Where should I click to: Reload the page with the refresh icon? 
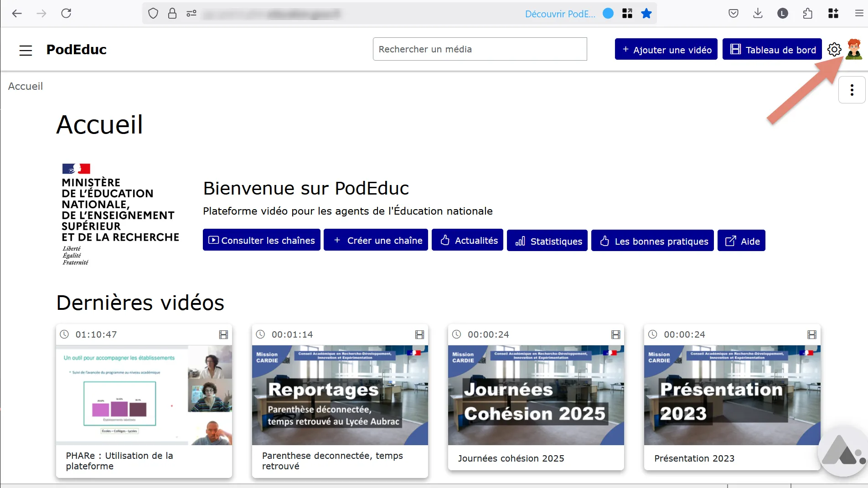(66, 13)
